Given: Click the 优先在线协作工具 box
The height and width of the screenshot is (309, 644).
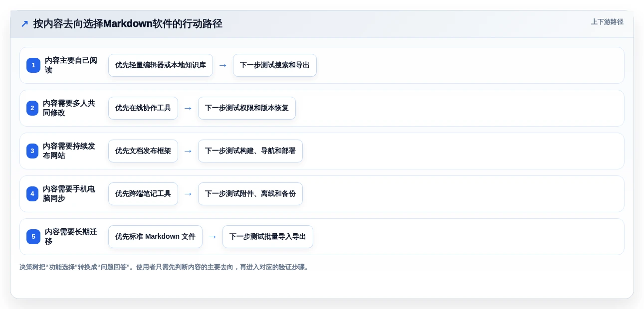Looking at the screenshot, I should coord(143,108).
